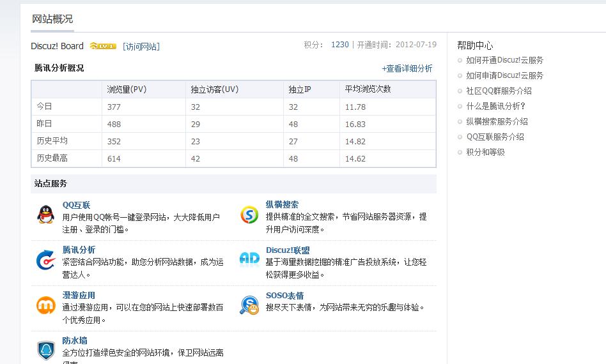Click the Discuz! Board site name
This screenshot has height=364, width=606.
pos(57,46)
